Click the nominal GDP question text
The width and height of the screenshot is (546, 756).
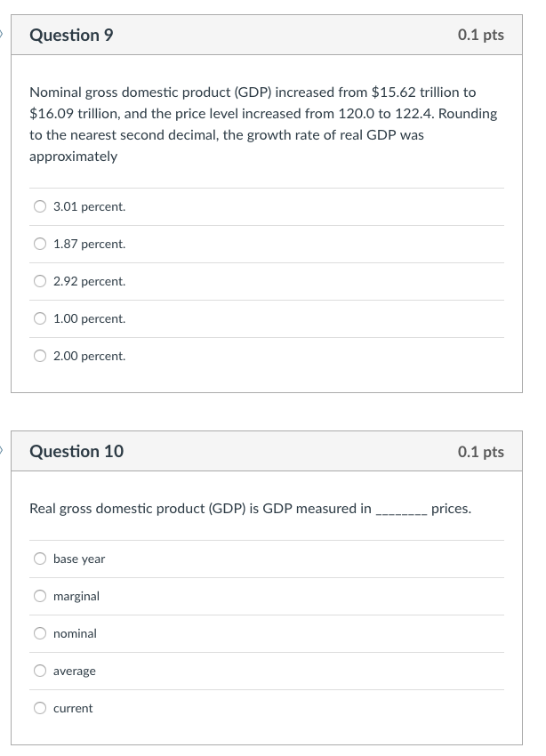(263, 124)
